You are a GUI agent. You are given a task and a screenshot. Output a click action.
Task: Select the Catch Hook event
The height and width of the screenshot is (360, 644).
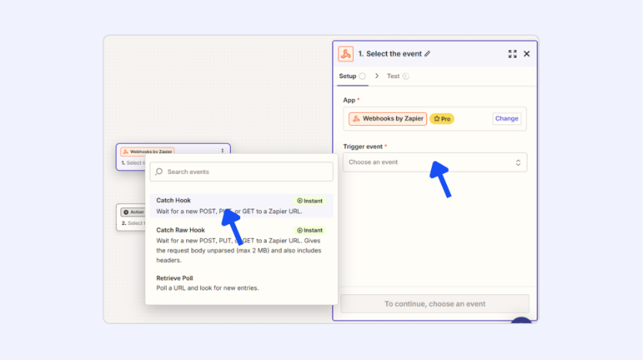[x=241, y=206]
